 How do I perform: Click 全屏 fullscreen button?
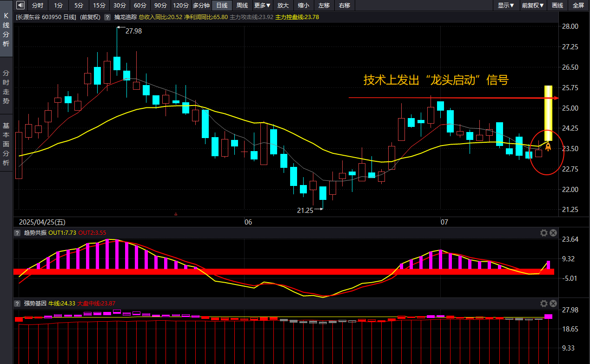[x=578, y=6]
